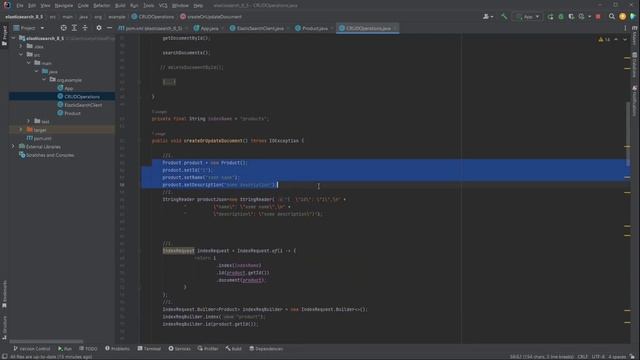Collapse the java folder node
Image resolution: width=640 pixels, height=360 pixels.
pyautogui.click(x=37, y=71)
